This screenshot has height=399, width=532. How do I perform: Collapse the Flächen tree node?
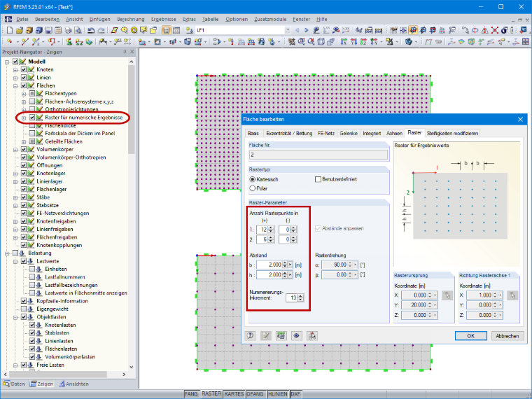15,85
